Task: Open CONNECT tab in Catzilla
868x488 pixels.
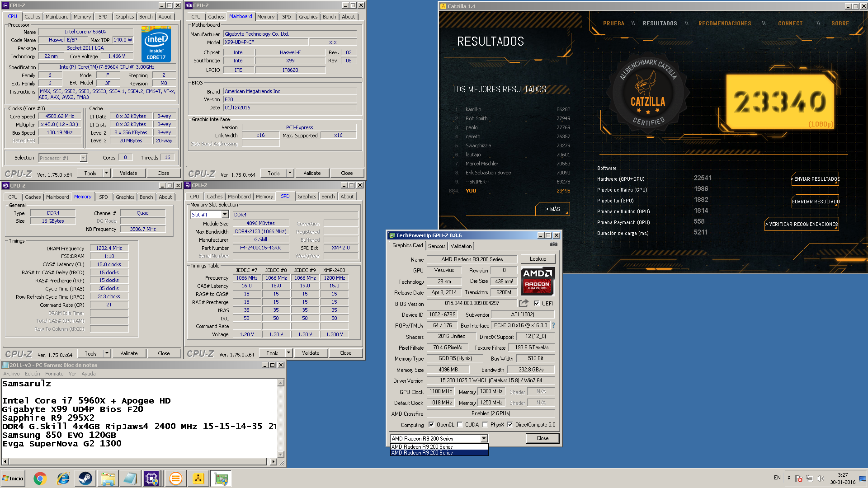Action: point(790,23)
